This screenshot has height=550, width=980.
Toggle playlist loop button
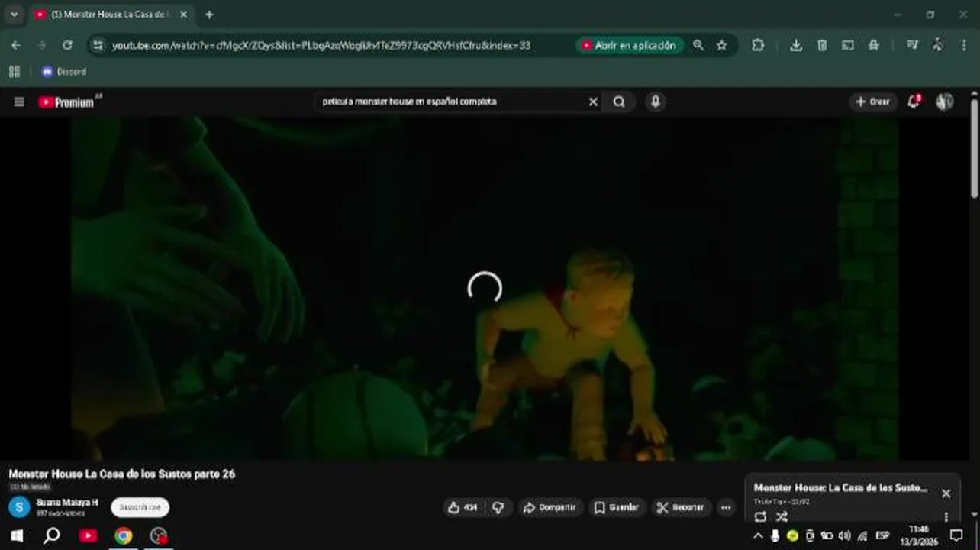(x=760, y=516)
